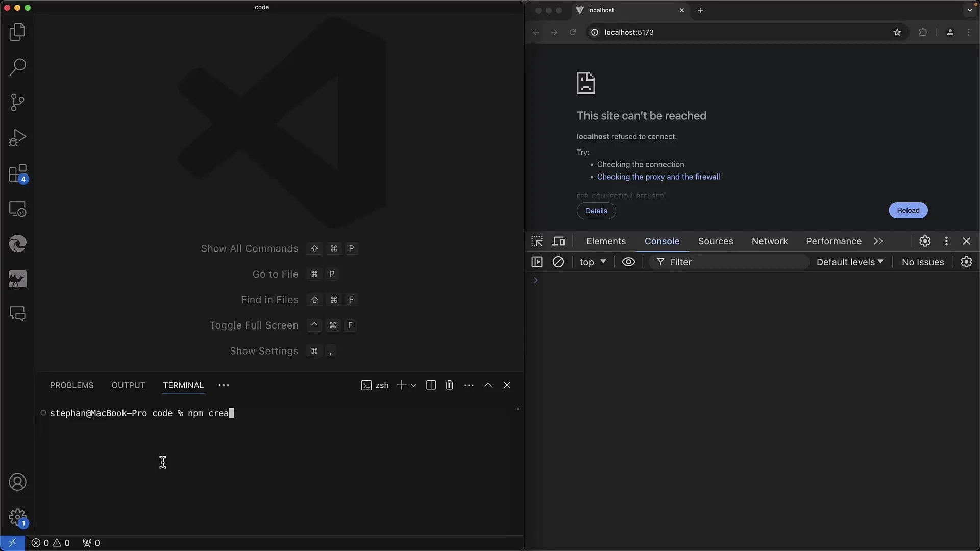Open Default levels dropdown in DevTools
Screen dimensions: 980x551
[x=850, y=262]
